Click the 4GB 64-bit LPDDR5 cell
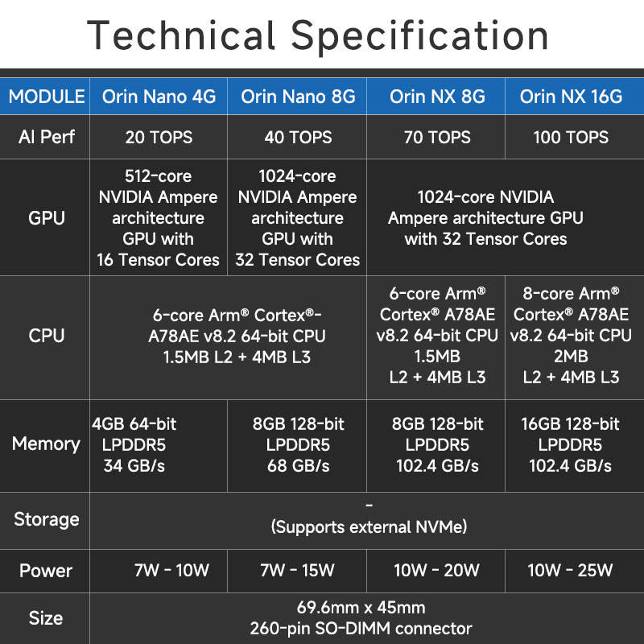644x644 pixels. 135,444
